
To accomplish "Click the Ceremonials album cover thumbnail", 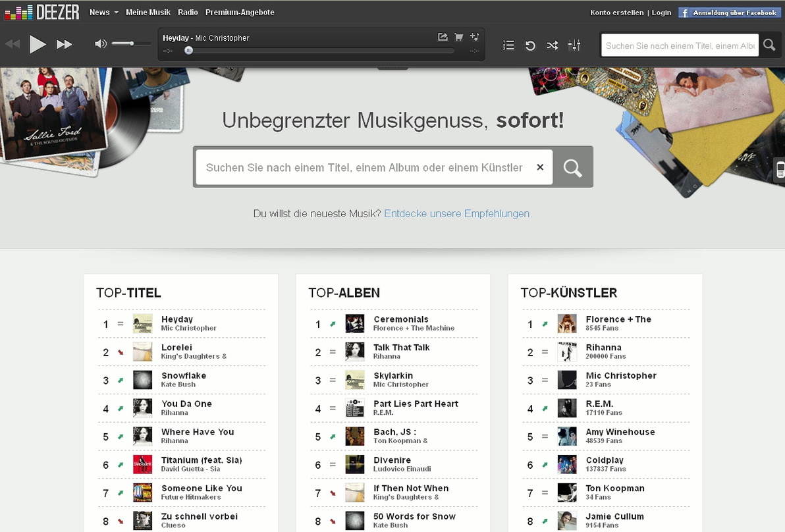I will click(354, 324).
